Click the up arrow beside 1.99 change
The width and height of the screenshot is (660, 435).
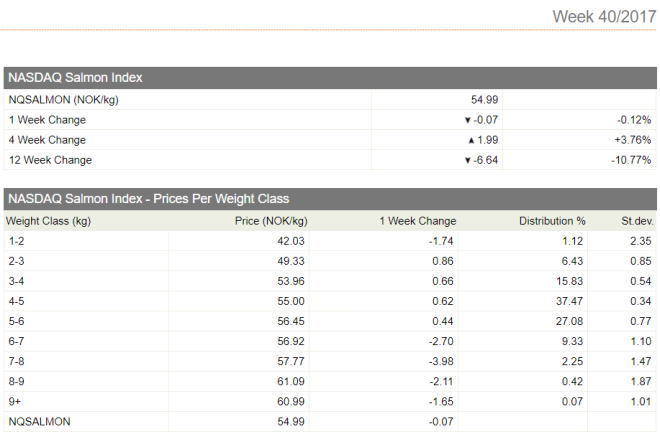[471, 140]
